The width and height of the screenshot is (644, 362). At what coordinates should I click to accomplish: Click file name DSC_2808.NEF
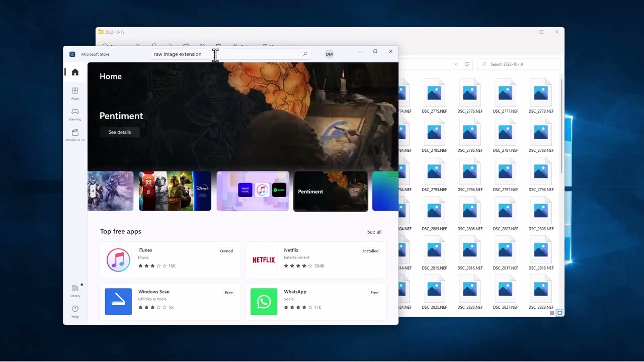tap(541, 229)
